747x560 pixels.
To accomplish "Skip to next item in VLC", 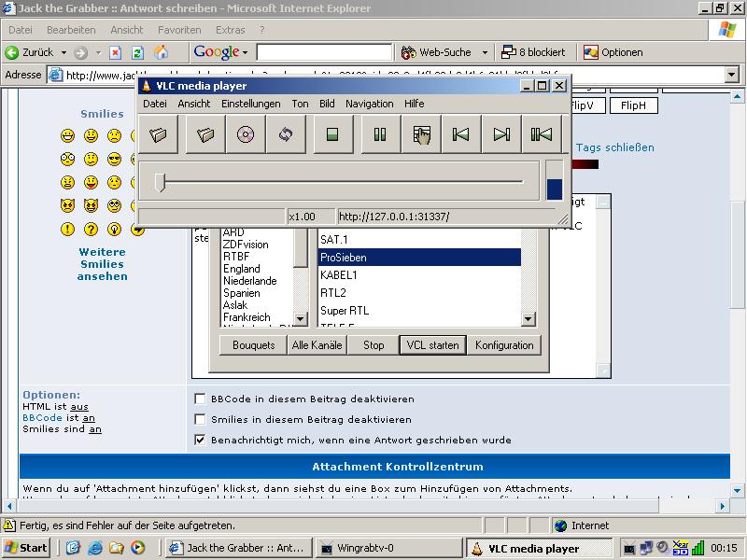I will [501, 134].
